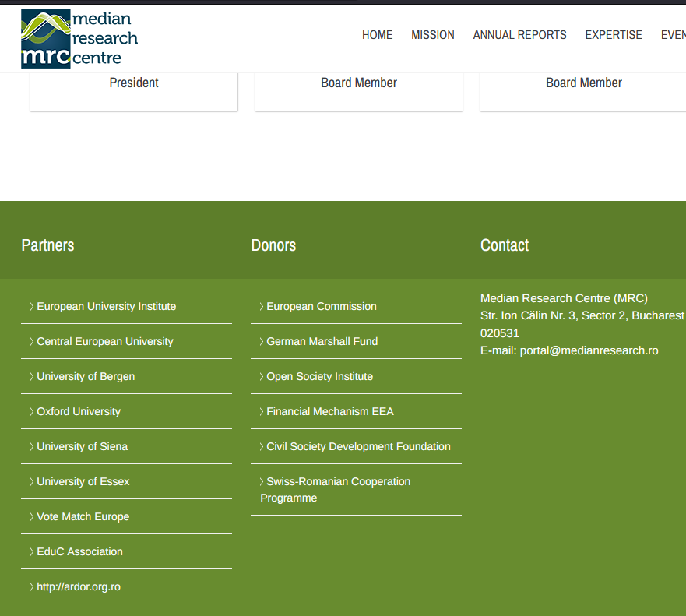
Task: Click the Donors footer heading
Action: point(273,245)
